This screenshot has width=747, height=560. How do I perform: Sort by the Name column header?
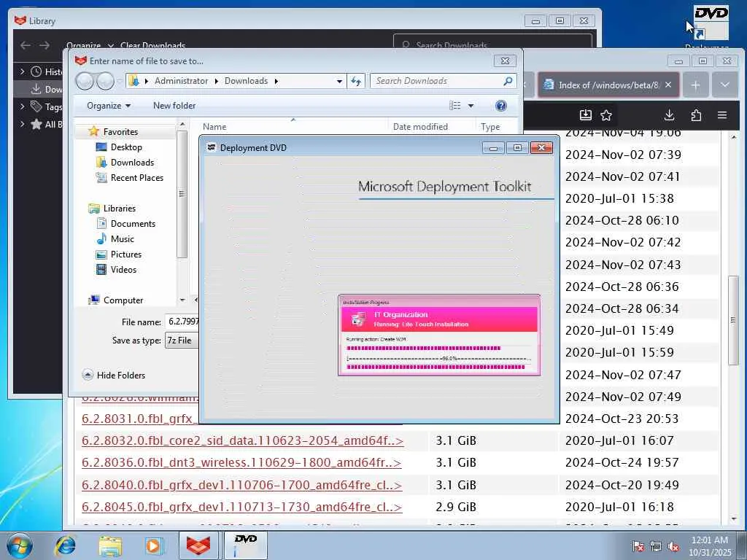[x=214, y=127]
